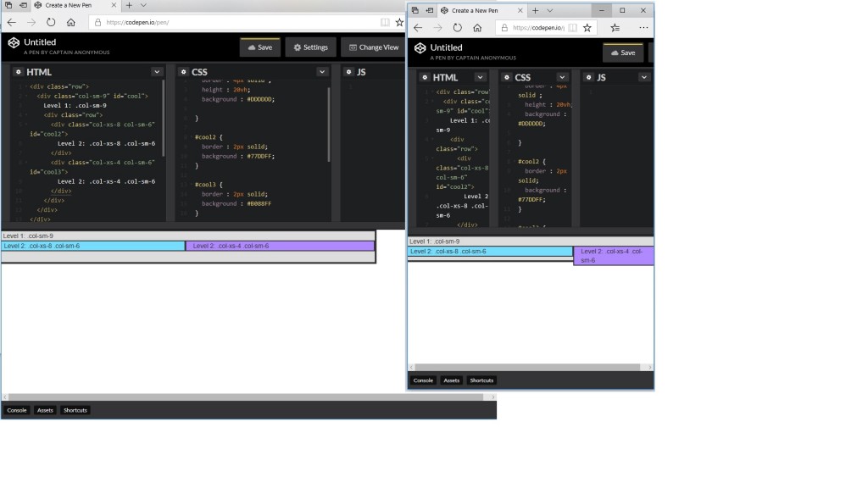
Task: Open favorites hub icon in right browser
Action: [615, 28]
